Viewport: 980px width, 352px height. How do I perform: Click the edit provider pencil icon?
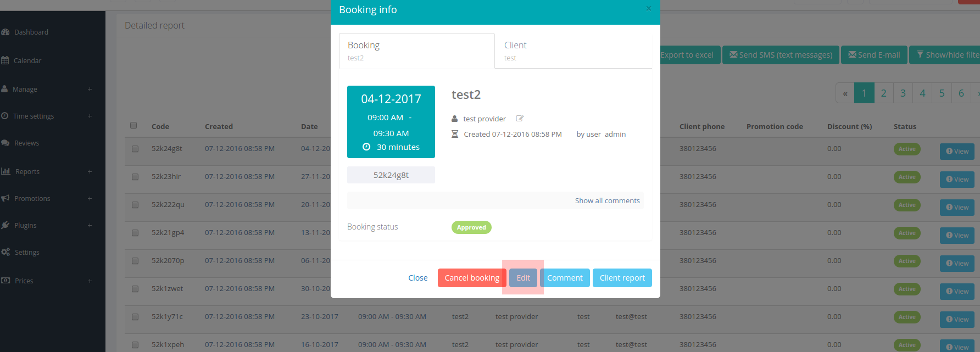click(x=520, y=119)
